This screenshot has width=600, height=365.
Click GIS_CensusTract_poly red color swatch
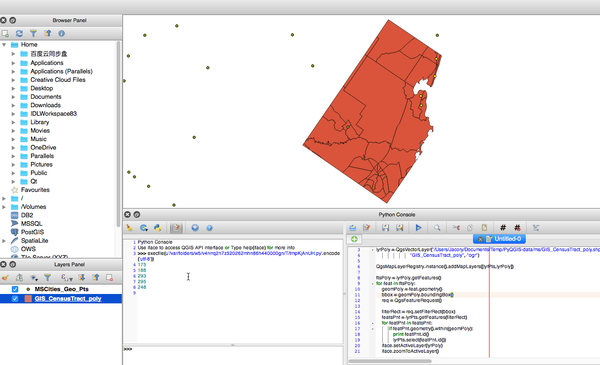(x=28, y=299)
